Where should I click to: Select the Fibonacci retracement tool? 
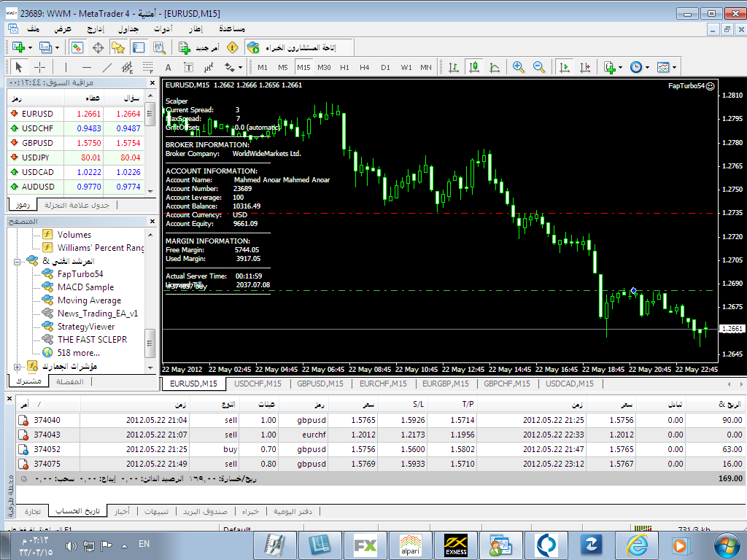click(147, 68)
